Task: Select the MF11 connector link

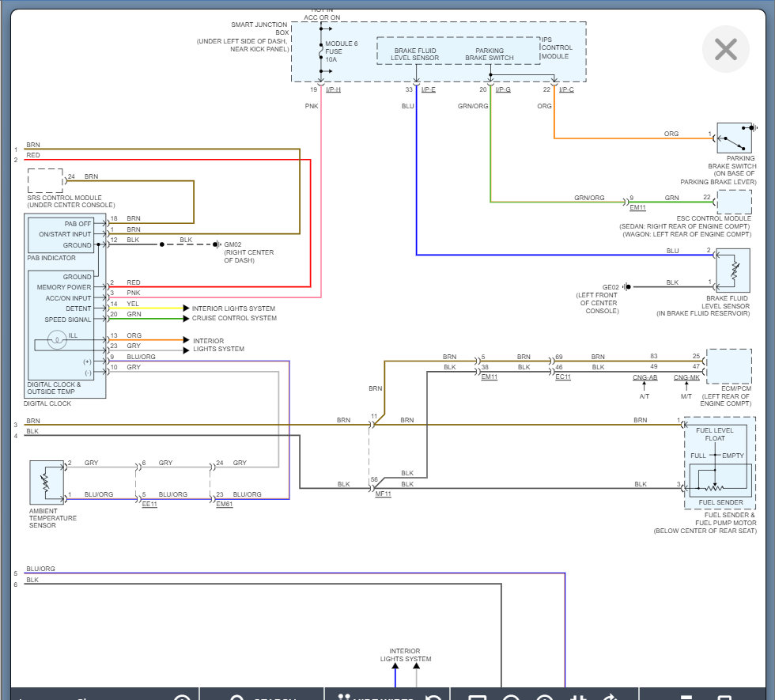Action: click(382, 493)
